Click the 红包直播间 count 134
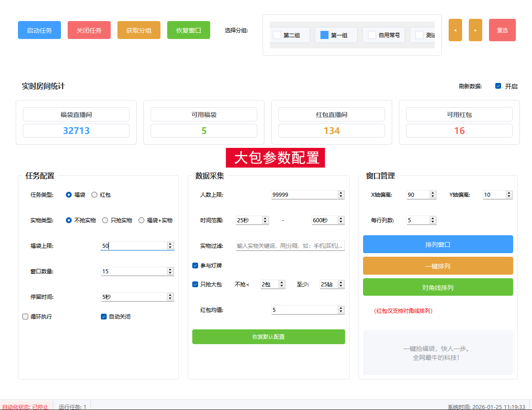 tap(332, 130)
